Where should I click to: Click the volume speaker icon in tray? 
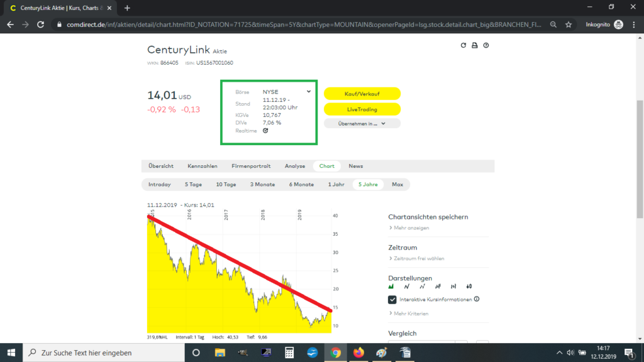pos(570,353)
